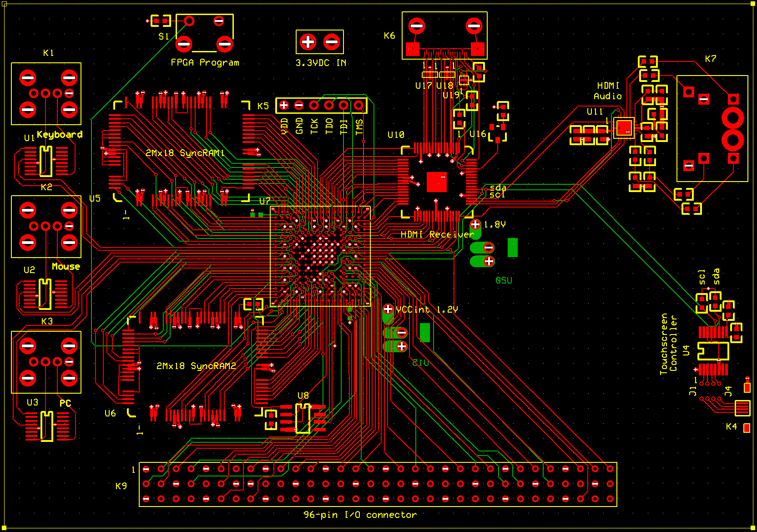The height and width of the screenshot is (532, 757).
Task: Click the FPGA Program label
Action: (205, 62)
